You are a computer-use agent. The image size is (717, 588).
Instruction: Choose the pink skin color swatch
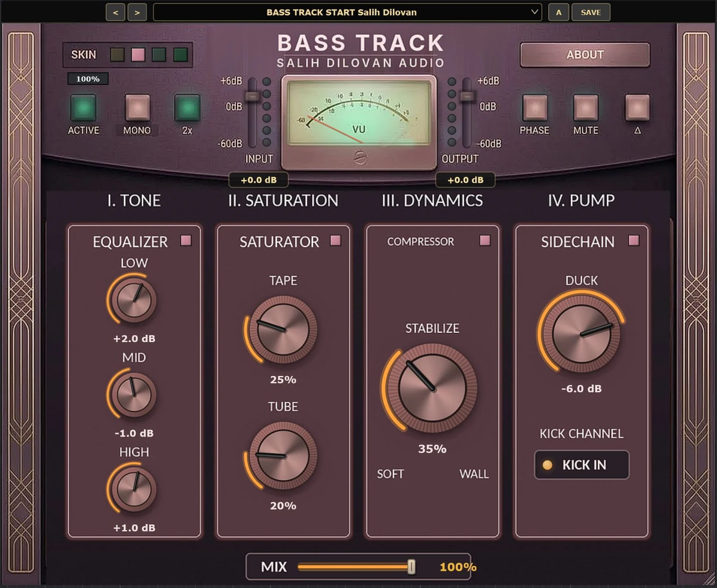pos(138,55)
